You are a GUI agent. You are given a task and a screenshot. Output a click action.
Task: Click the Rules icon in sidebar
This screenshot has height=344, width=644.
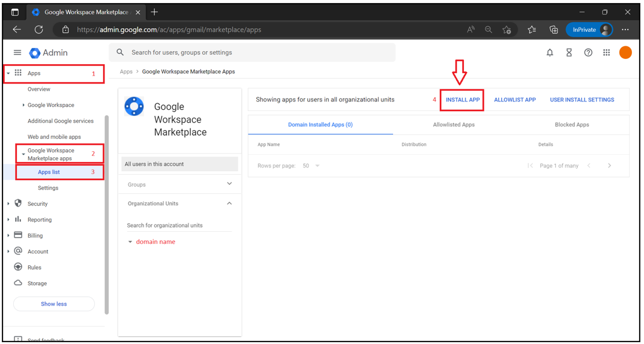click(17, 267)
